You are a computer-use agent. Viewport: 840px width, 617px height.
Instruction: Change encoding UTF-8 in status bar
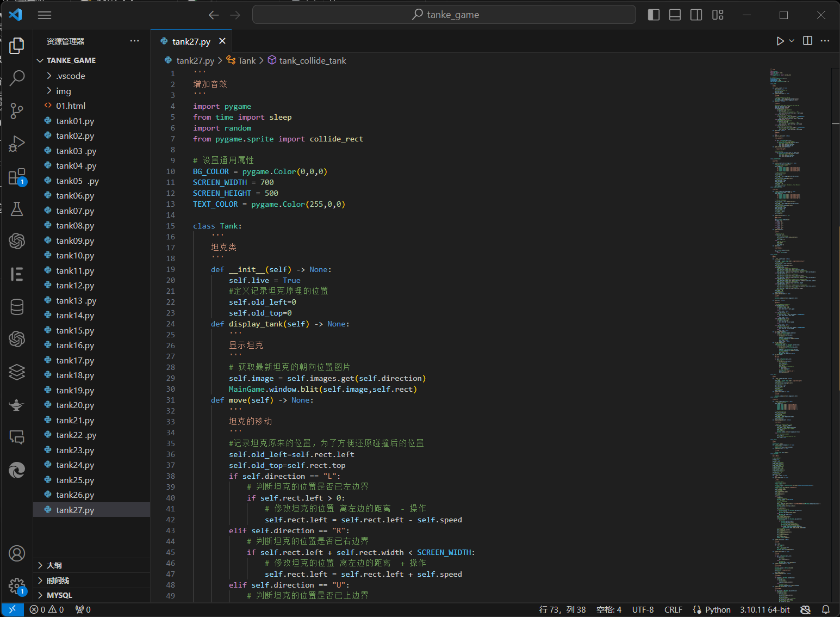[643, 609]
